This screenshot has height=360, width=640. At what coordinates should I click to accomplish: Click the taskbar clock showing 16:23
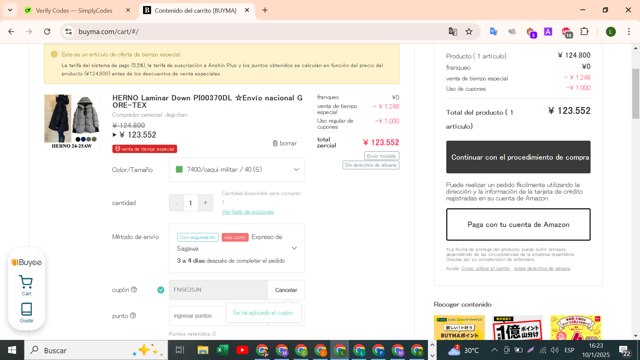[x=596, y=350]
